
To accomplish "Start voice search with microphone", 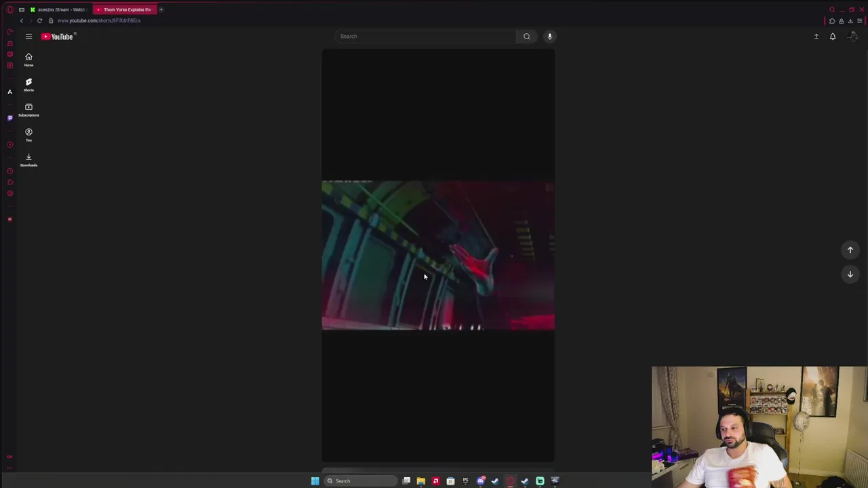I will 550,37.
